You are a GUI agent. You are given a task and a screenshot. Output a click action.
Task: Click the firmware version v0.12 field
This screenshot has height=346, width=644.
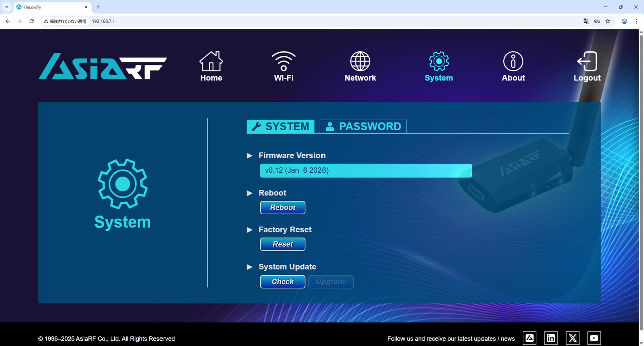(x=366, y=170)
